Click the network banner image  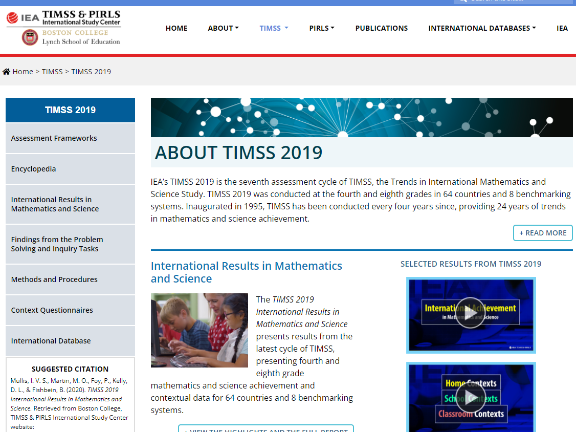click(361, 118)
